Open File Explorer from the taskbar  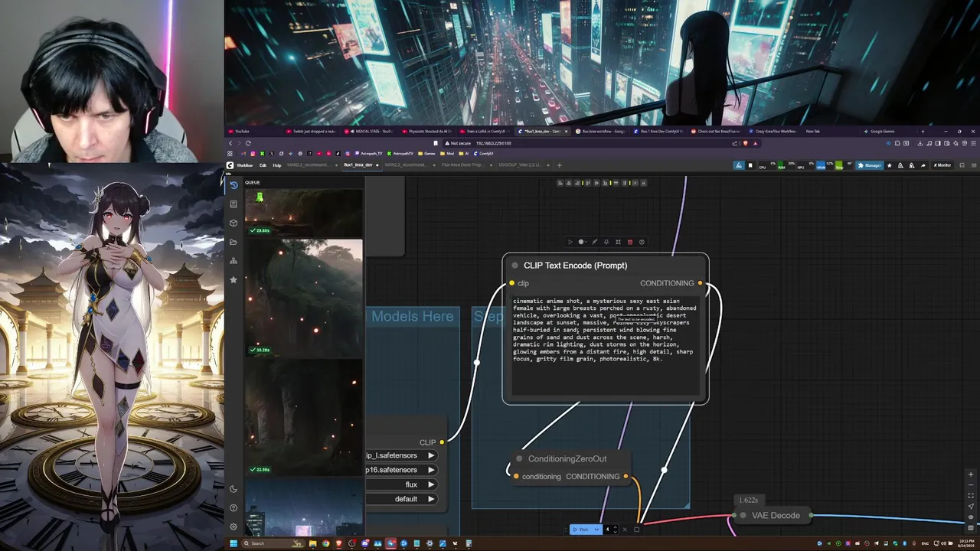[x=313, y=543]
